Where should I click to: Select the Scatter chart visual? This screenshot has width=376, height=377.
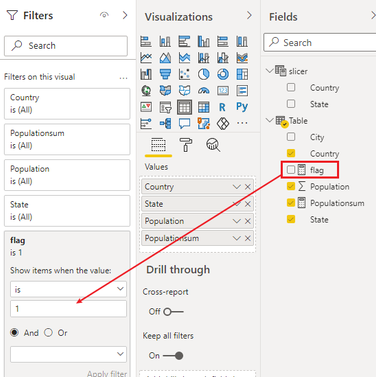click(184, 74)
